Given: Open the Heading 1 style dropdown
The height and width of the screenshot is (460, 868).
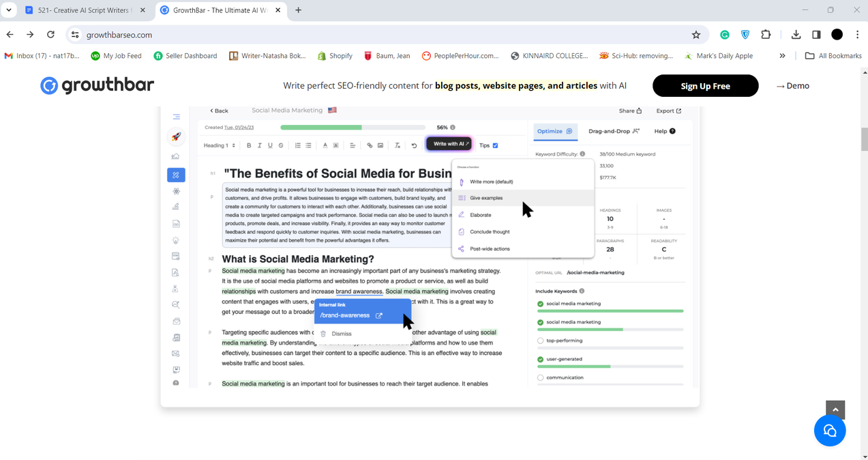Looking at the screenshot, I should click(x=220, y=145).
